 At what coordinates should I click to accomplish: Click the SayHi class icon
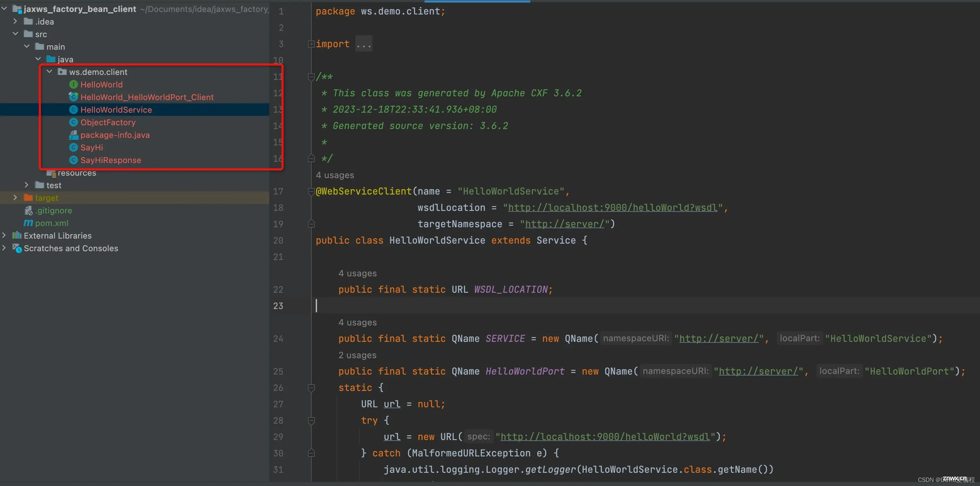(73, 147)
